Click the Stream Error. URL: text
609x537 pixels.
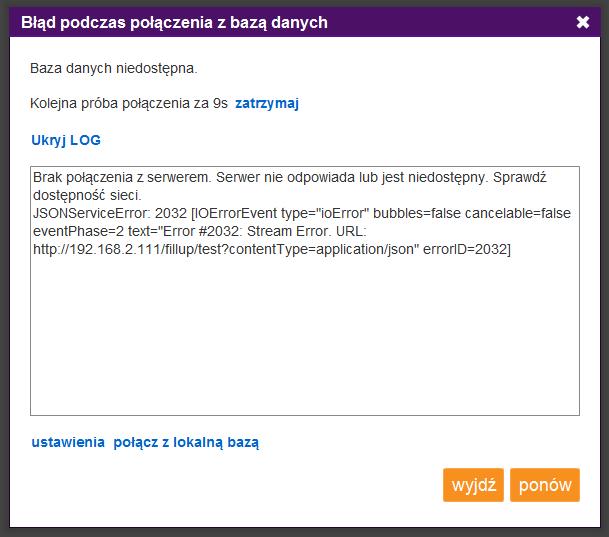307,231
